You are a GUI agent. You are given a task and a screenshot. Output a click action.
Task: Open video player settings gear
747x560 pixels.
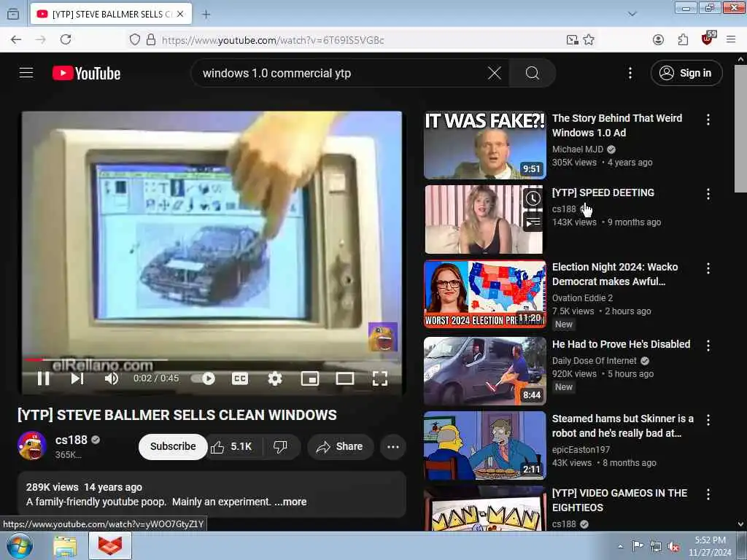pos(275,378)
